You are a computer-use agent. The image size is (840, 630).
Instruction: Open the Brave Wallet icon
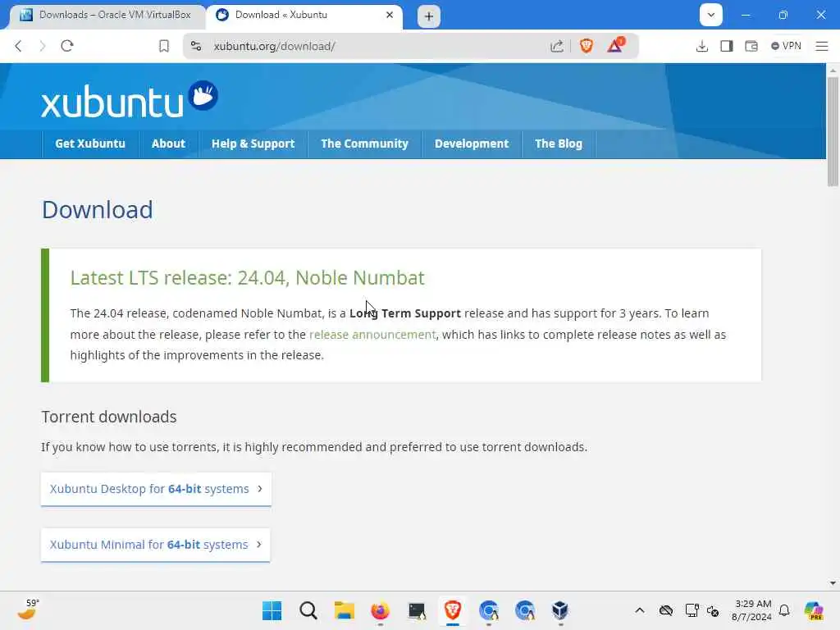[x=751, y=46]
